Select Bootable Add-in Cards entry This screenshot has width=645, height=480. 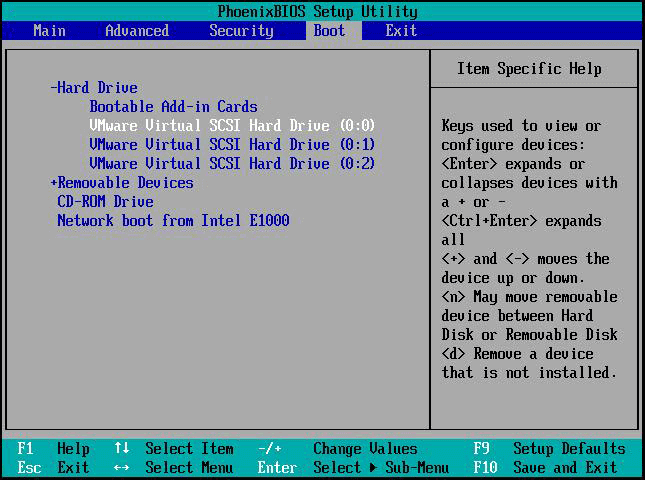(x=173, y=107)
